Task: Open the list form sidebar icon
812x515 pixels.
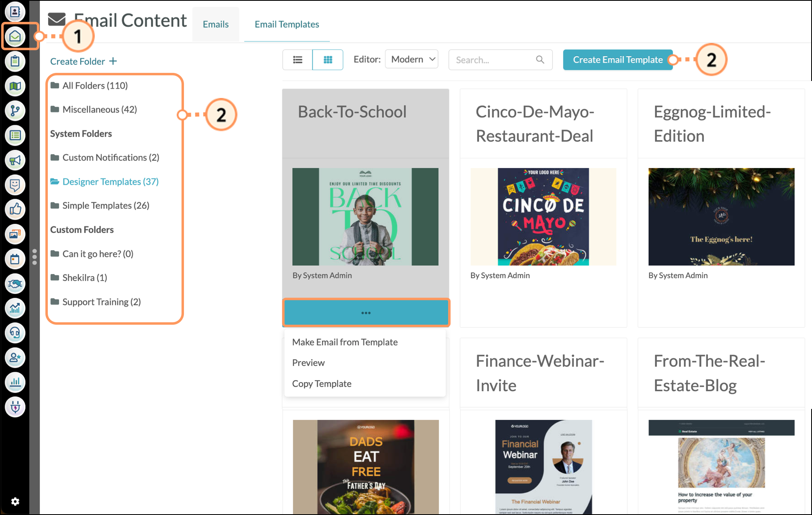Action: tap(15, 135)
